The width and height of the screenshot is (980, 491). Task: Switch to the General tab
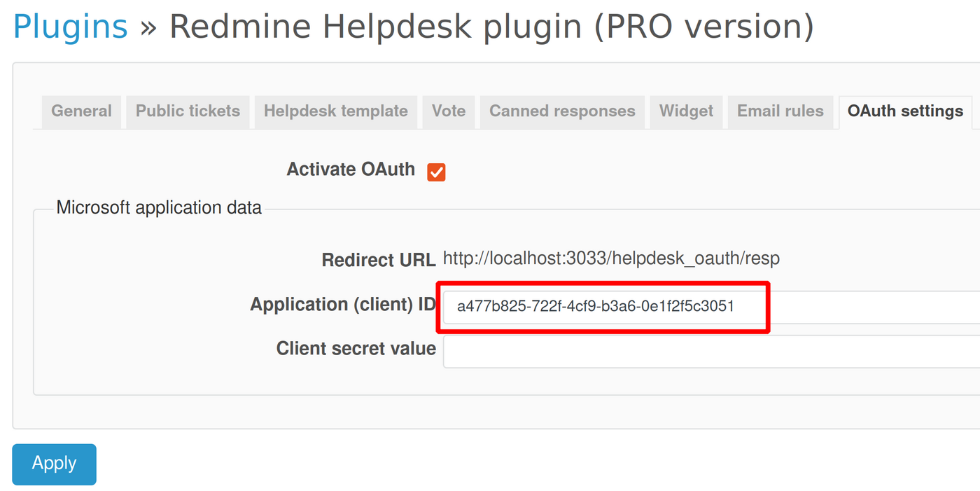point(80,111)
